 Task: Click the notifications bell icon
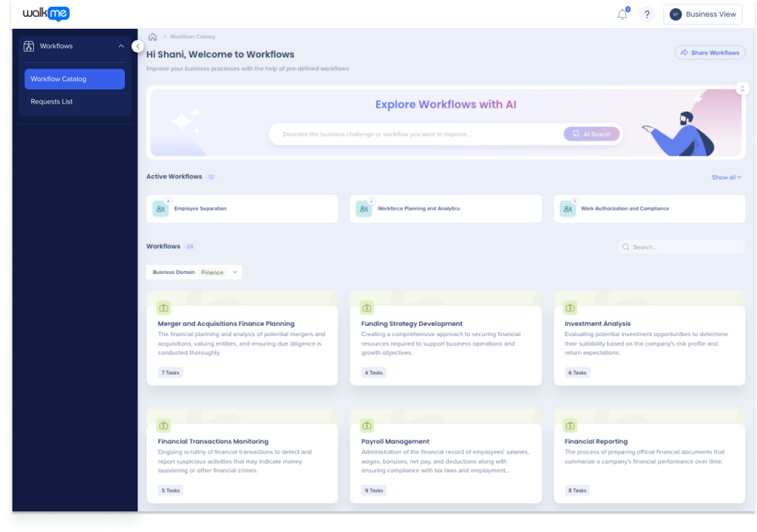pyautogui.click(x=622, y=15)
